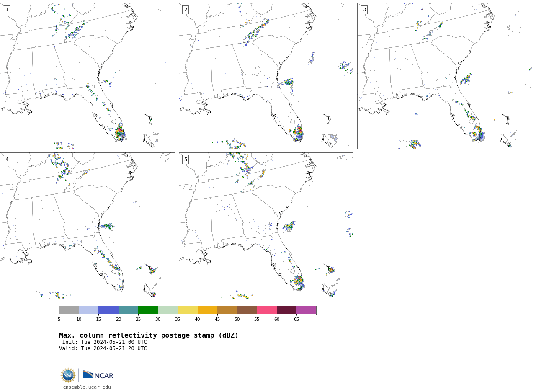The width and height of the screenshot is (536, 392).
Task: Open ensemble member 2 reflectivity map
Action: coord(266,76)
